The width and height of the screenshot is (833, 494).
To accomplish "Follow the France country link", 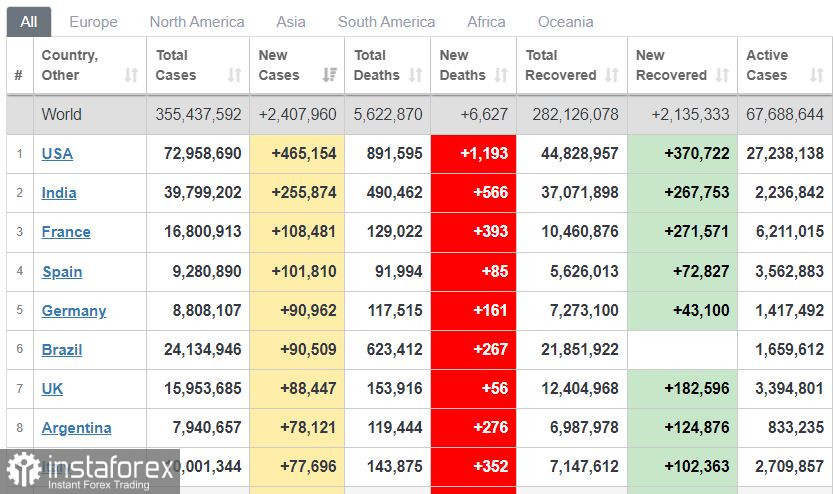I will (x=66, y=231).
